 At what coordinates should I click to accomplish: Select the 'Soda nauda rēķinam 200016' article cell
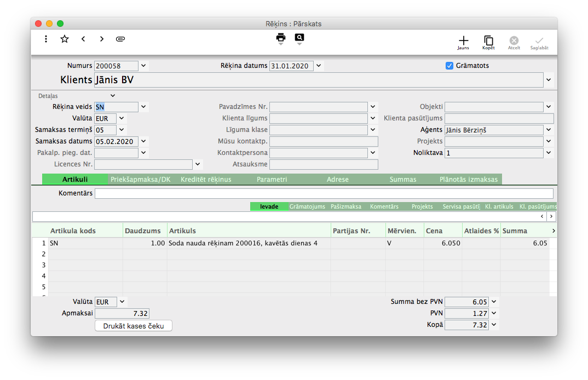[249, 243]
